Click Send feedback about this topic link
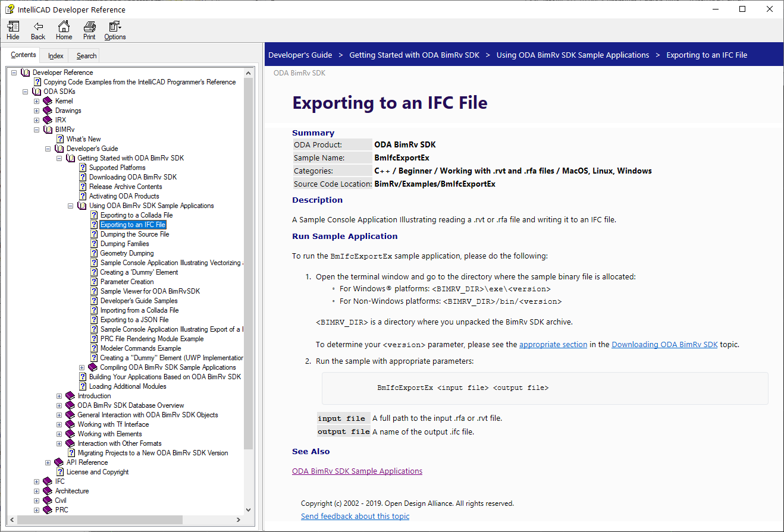The width and height of the screenshot is (784, 532). tap(355, 516)
